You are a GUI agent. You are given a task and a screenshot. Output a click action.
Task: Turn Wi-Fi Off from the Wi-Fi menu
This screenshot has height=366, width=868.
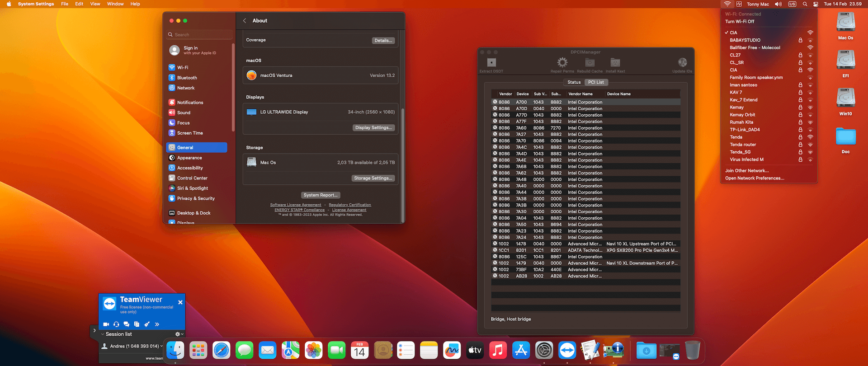[x=740, y=22]
